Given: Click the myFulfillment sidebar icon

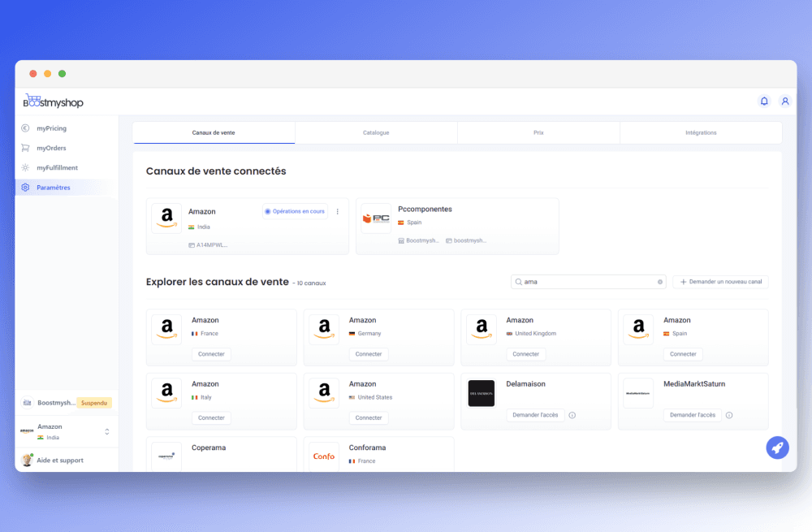Looking at the screenshot, I should 25,167.
